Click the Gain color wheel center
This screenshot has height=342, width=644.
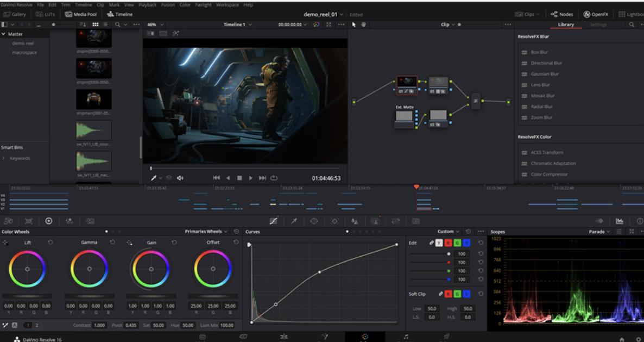pos(151,269)
